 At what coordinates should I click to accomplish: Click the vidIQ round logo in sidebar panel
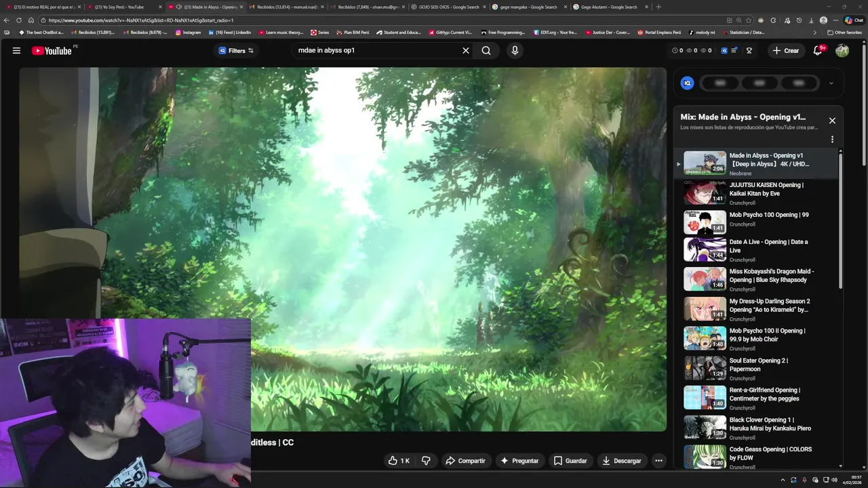pyautogui.click(x=687, y=83)
